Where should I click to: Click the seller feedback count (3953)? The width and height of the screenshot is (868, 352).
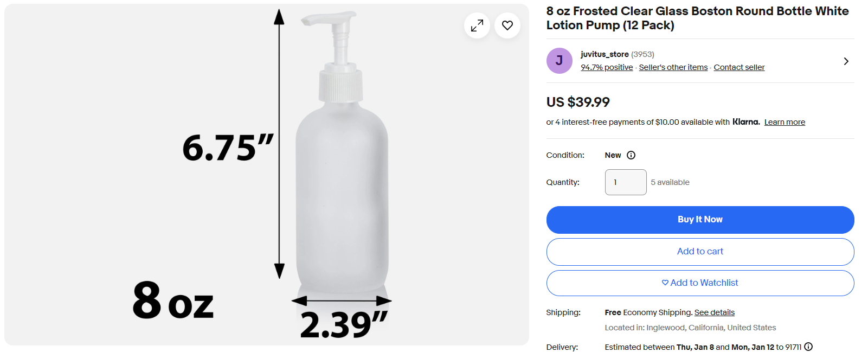click(x=642, y=54)
